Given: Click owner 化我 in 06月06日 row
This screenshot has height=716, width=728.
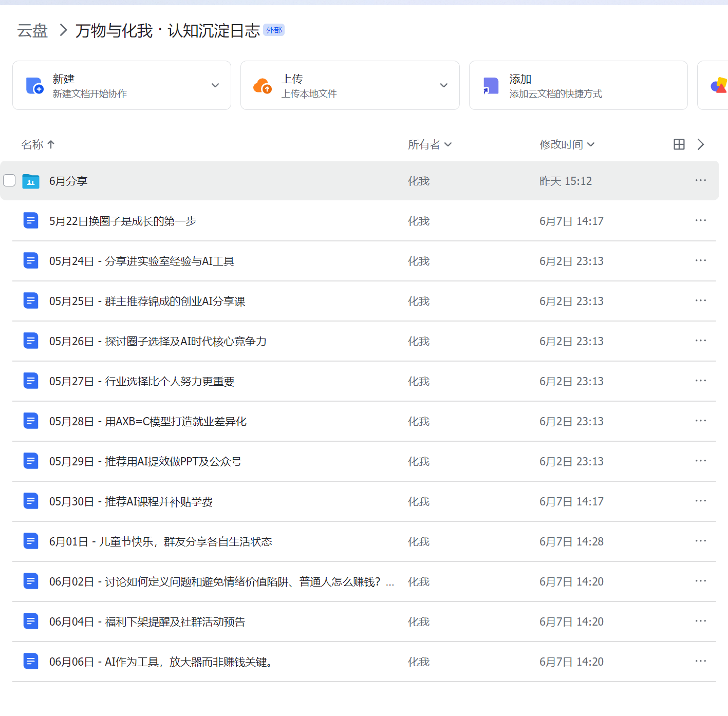Looking at the screenshot, I should 419,662.
